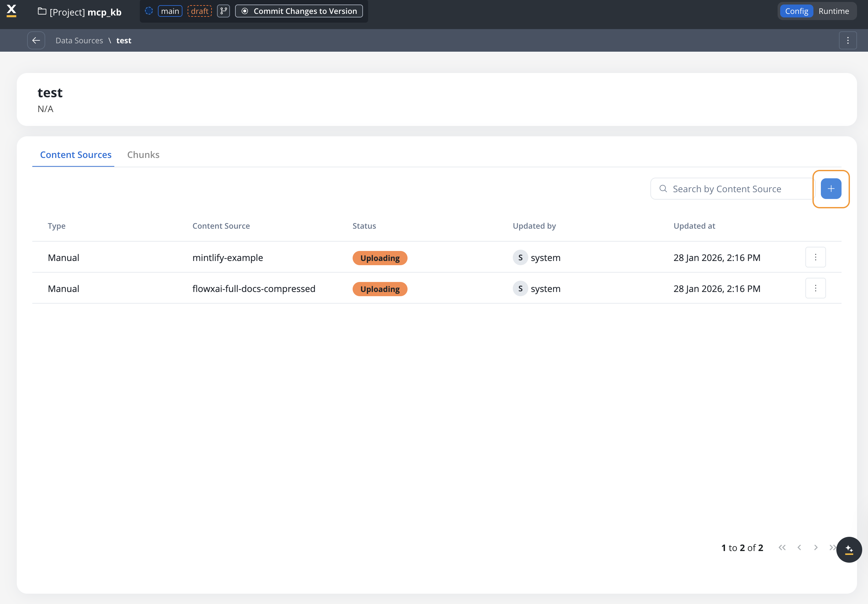Click the branch merge icon in top bar
The image size is (868, 604).
pos(223,11)
